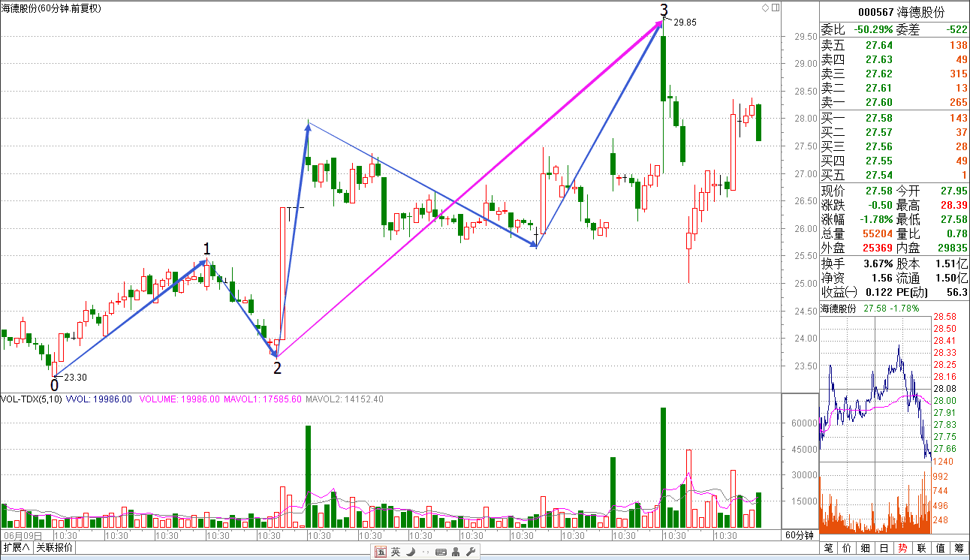Switch to the '日' tab

click(x=885, y=549)
